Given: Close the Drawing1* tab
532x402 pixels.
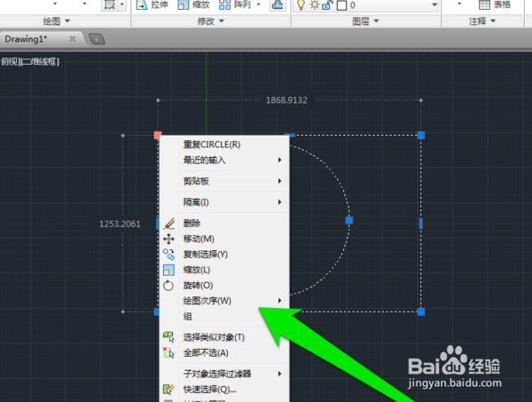Looking at the screenshot, I should tap(73, 39).
